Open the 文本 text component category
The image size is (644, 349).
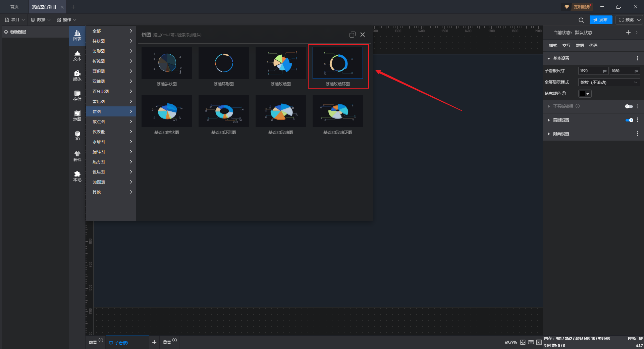(77, 56)
